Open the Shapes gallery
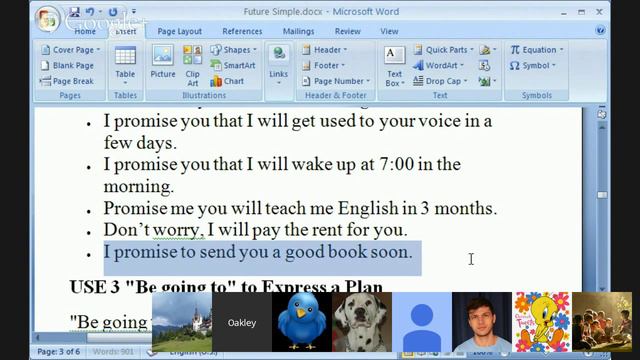This screenshot has height=360, width=640. (234, 50)
